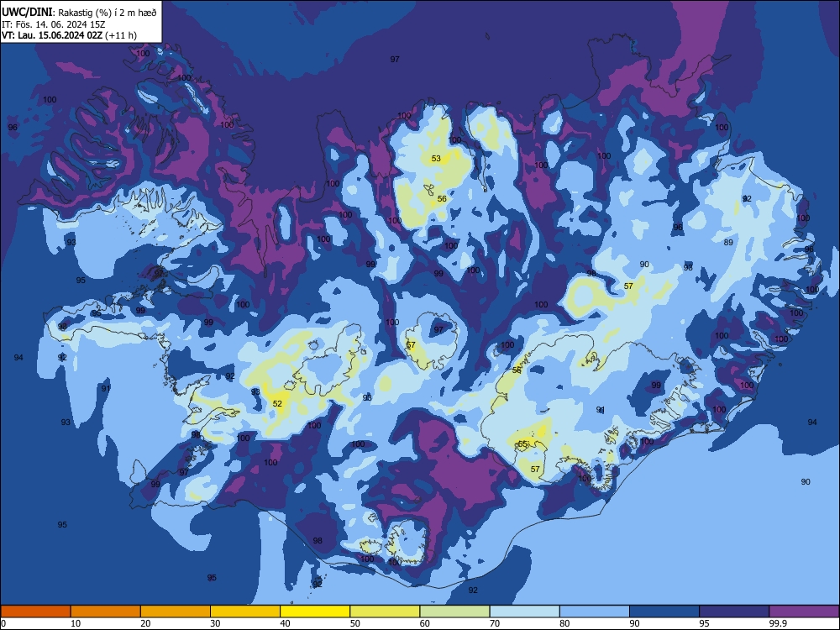The image size is (840, 630).
Task: Pick the dark navy 95–99.9 legend swatch
Action: [734, 612]
